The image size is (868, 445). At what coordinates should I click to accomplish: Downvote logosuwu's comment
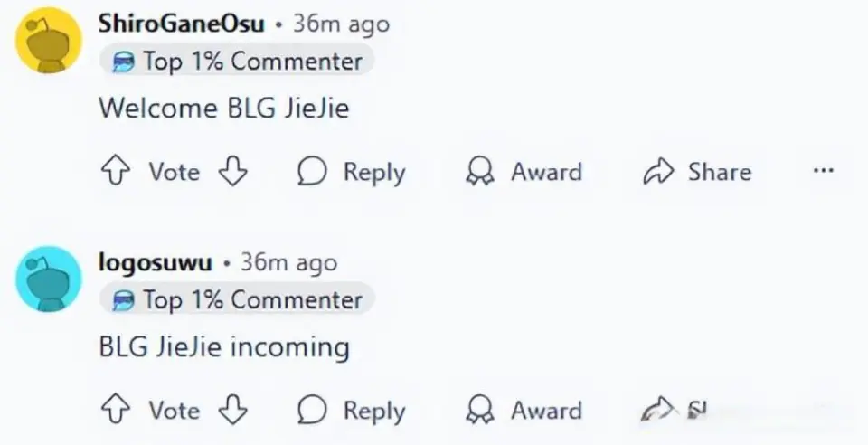click(233, 410)
